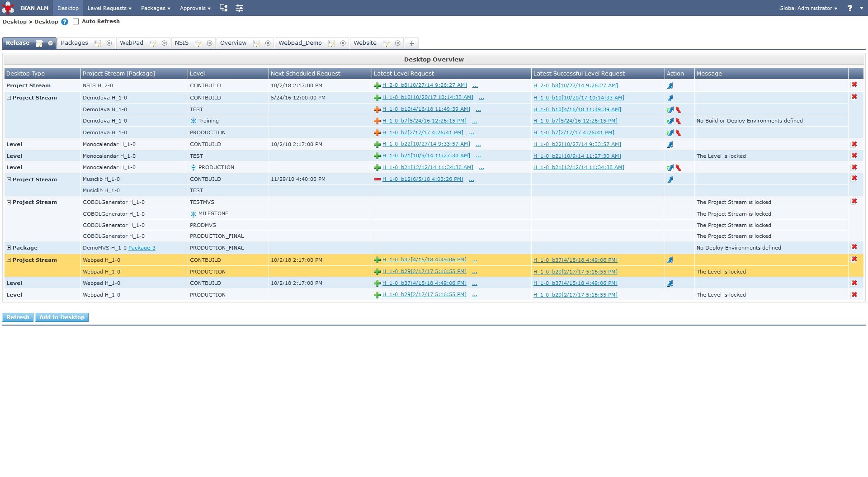Collapse the DemoJava Project Stream group
The height and width of the screenshot is (477, 868).
pyautogui.click(x=9, y=98)
